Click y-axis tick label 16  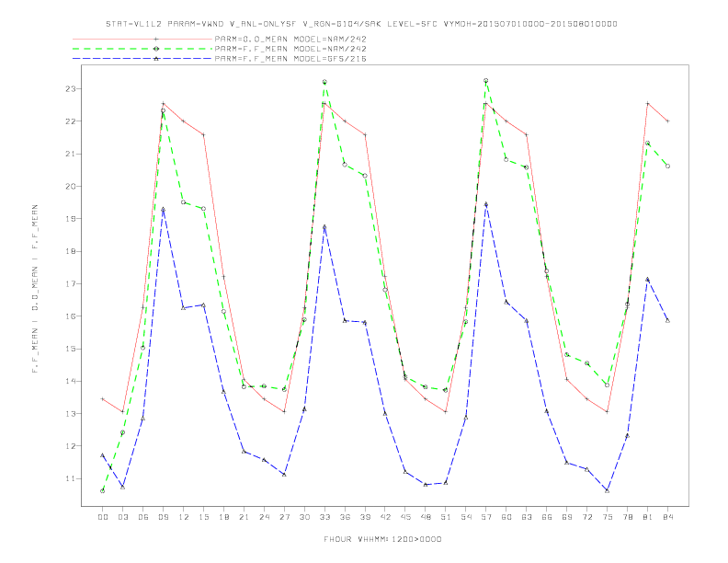click(x=70, y=316)
